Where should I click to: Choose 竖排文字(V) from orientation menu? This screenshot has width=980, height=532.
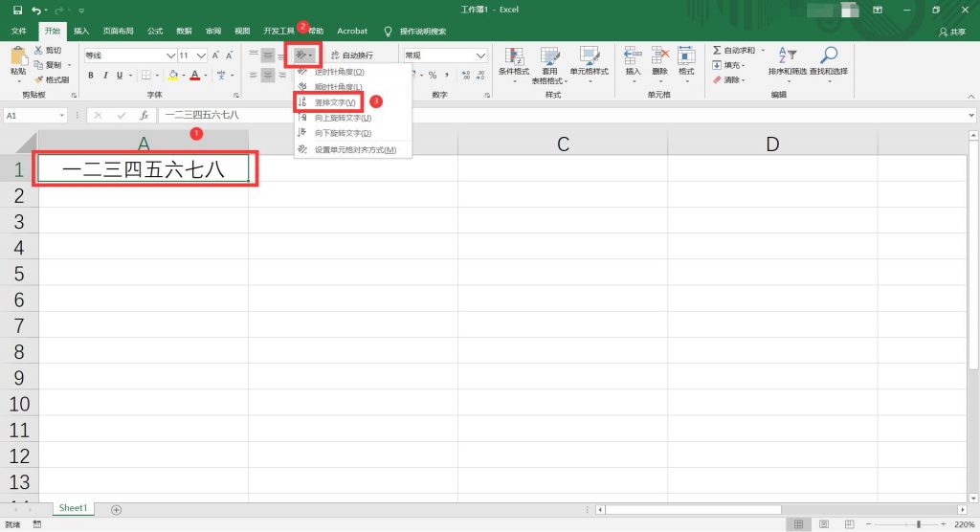[329, 101]
